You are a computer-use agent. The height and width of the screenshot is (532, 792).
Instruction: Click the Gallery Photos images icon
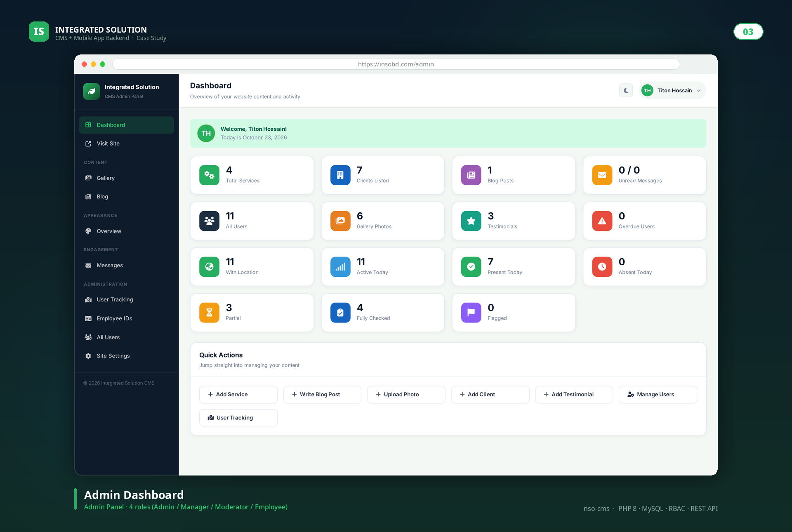pyautogui.click(x=340, y=221)
